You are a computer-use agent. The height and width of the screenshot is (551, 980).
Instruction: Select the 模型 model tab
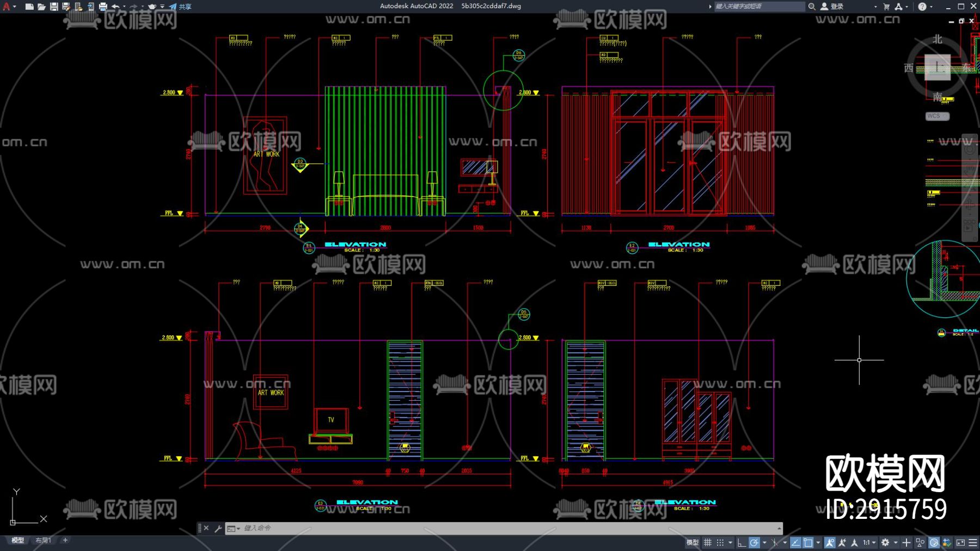pos(18,540)
